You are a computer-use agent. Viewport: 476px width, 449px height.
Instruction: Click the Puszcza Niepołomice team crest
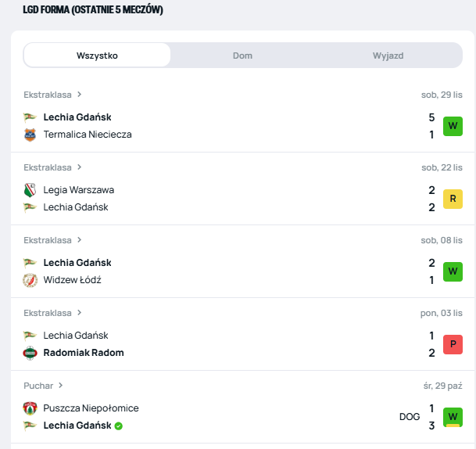coord(30,408)
